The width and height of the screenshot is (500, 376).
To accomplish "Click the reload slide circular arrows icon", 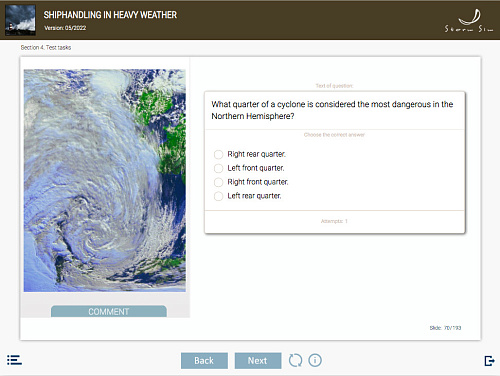I will coord(295,360).
